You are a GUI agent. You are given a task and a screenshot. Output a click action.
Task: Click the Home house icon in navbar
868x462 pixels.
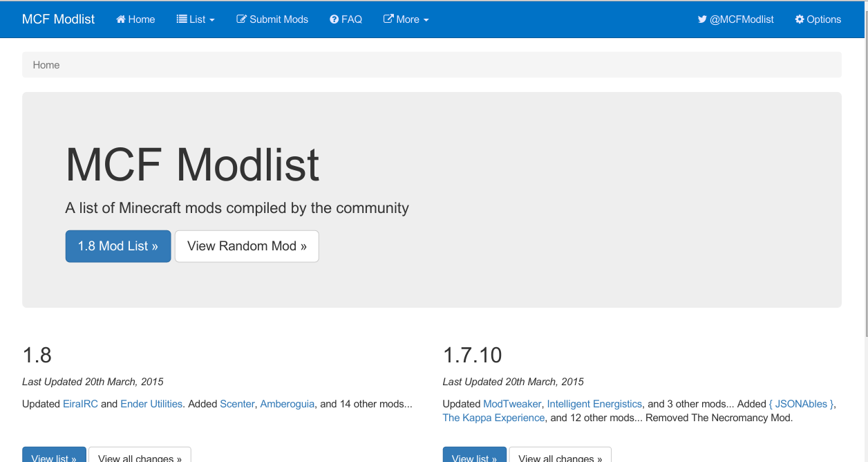tap(121, 19)
